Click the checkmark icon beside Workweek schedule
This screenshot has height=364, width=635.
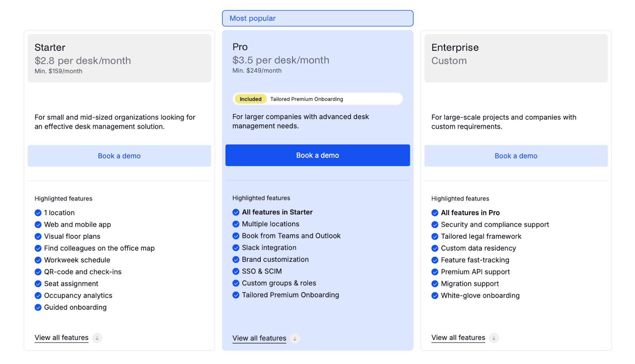[38, 260]
